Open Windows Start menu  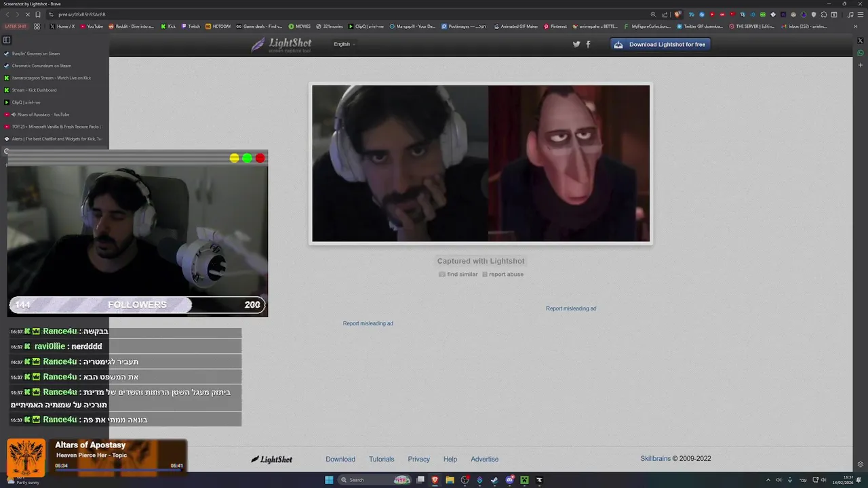pyautogui.click(x=329, y=480)
